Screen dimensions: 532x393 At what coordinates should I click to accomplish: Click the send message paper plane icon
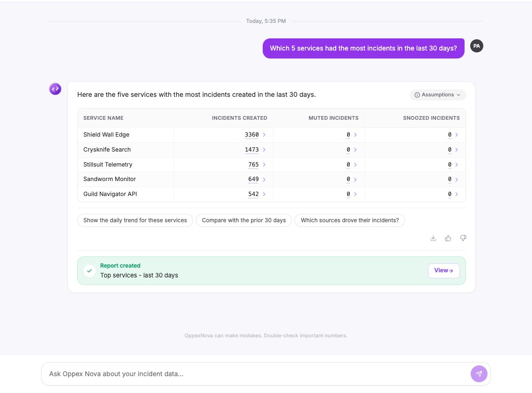tap(479, 374)
